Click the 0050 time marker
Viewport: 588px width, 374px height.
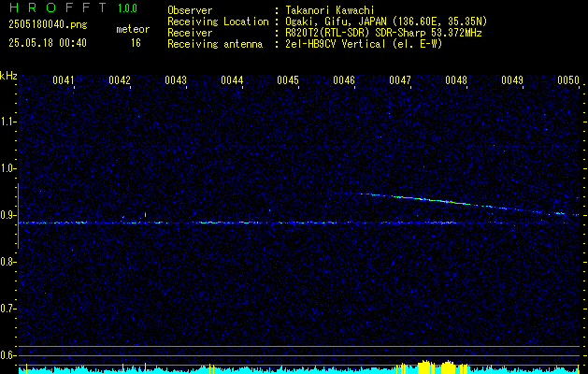click(568, 80)
